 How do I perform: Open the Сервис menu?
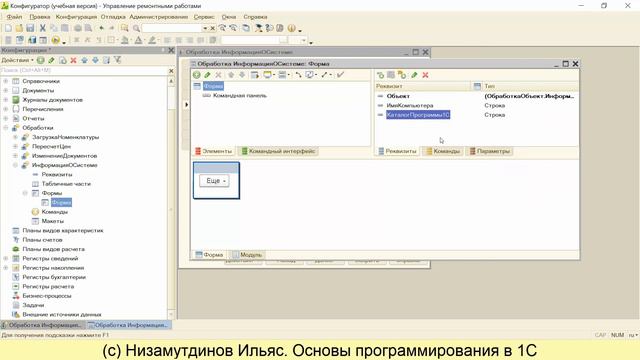click(204, 17)
